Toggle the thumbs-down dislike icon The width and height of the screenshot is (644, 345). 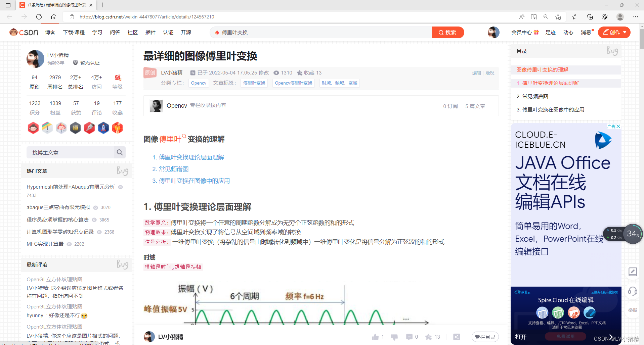(x=394, y=337)
